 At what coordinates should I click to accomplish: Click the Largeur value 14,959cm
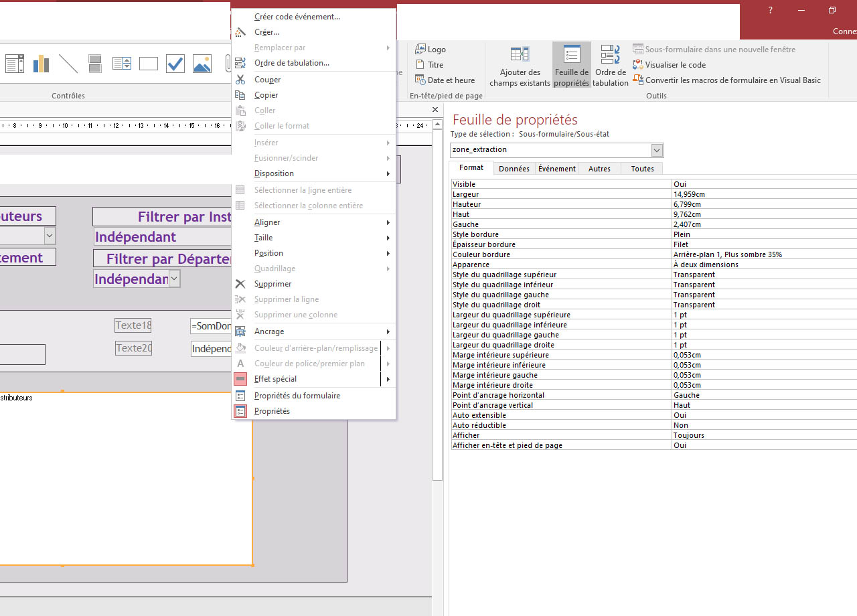(x=764, y=194)
